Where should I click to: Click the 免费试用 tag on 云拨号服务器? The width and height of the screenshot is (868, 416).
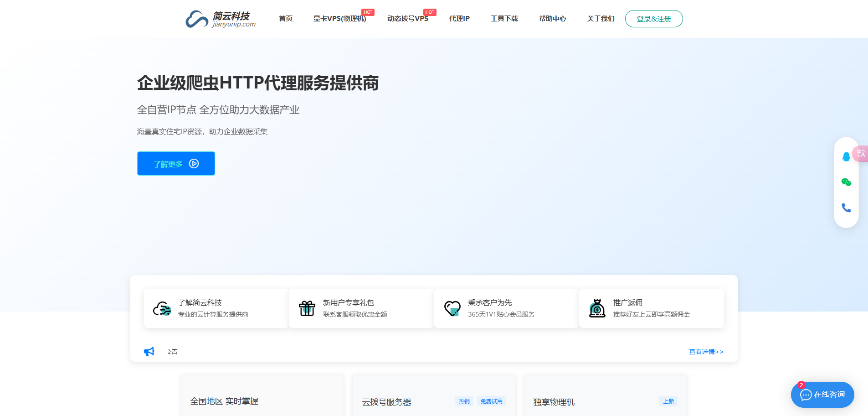coord(492,401)
